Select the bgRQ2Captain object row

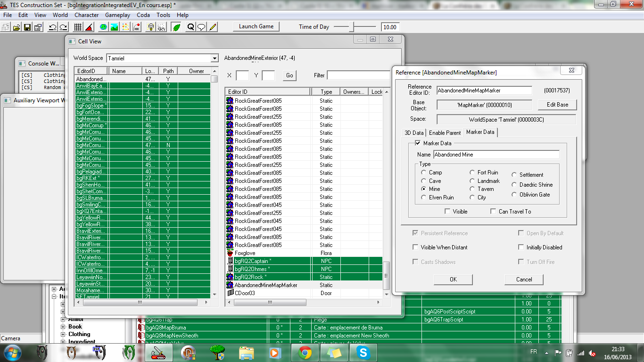pos(304,261)
